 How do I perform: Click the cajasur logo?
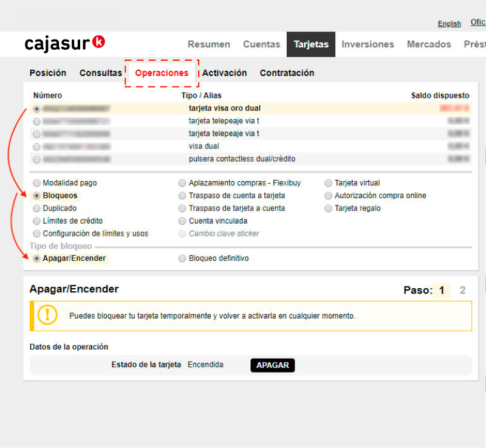click(x=64, y=44)
